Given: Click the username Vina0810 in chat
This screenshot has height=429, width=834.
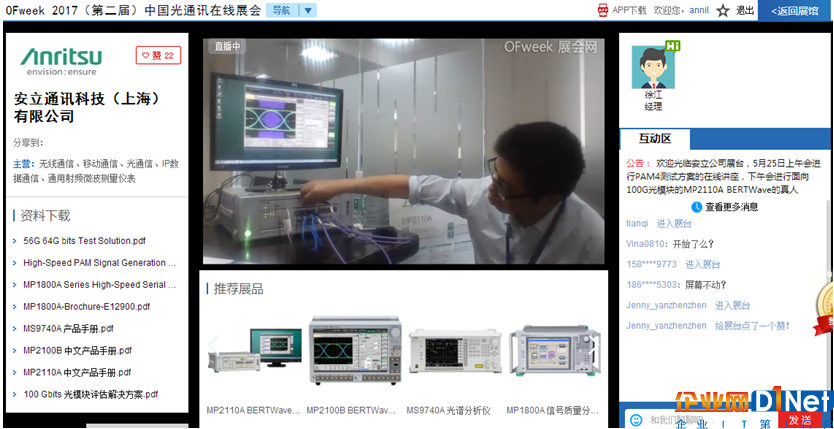Looking at the screenshot, I should tap(646, 244).
